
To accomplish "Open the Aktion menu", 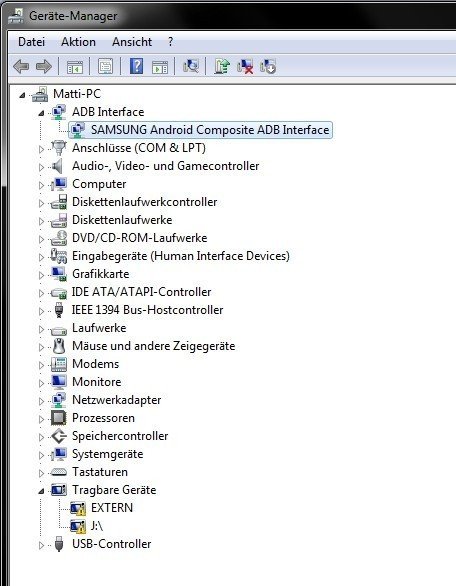I will (78, 42).
